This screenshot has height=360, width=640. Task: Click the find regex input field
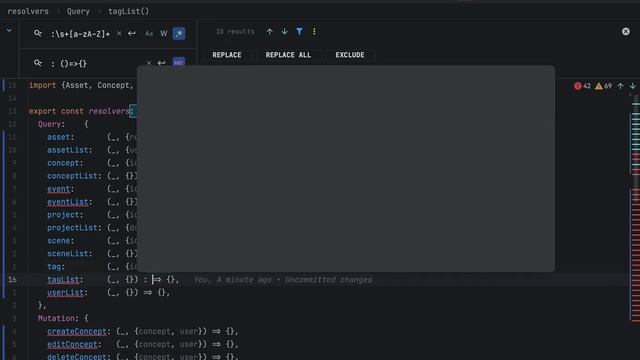(x=80, y=34)
